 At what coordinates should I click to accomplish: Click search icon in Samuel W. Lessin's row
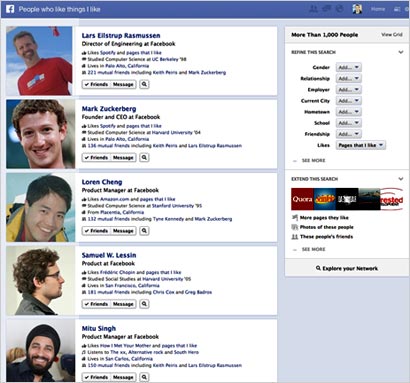pyautogui.click(x=144, y=304)
